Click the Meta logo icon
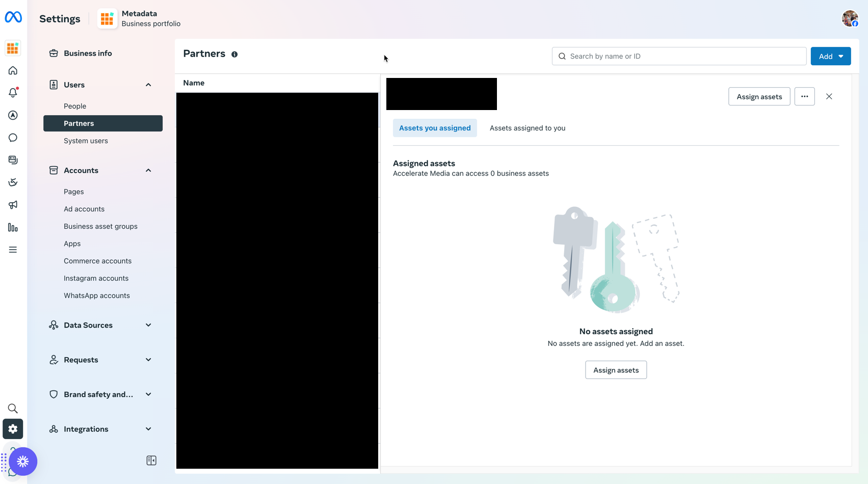The image size is (868, 484). click(x=13, y=17)
